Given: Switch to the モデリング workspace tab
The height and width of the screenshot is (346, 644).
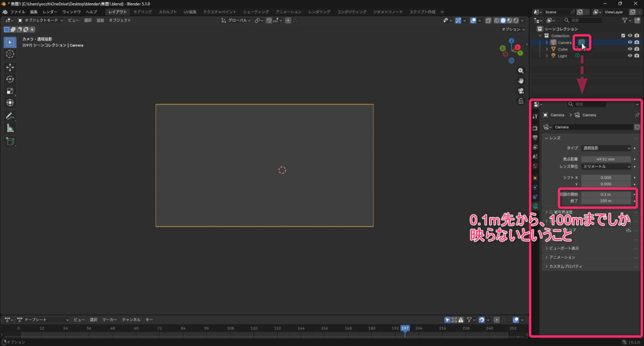Looking at the screenshot, I should click(x=142, y=12).
